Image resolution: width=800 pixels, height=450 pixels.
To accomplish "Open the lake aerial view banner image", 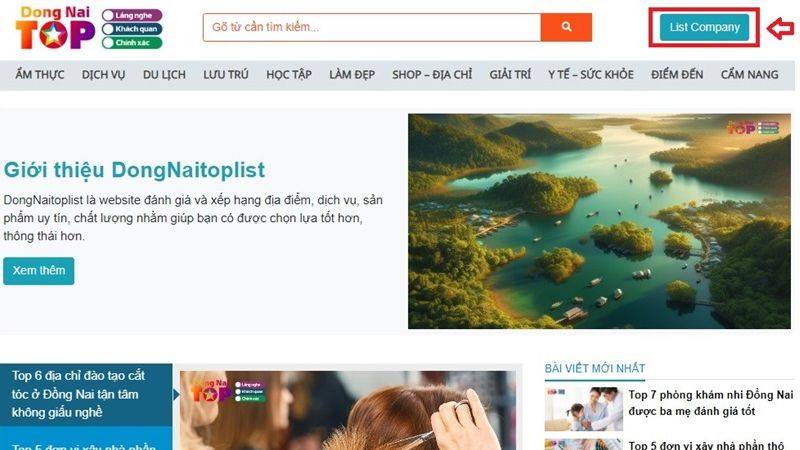I will point(599,221).
